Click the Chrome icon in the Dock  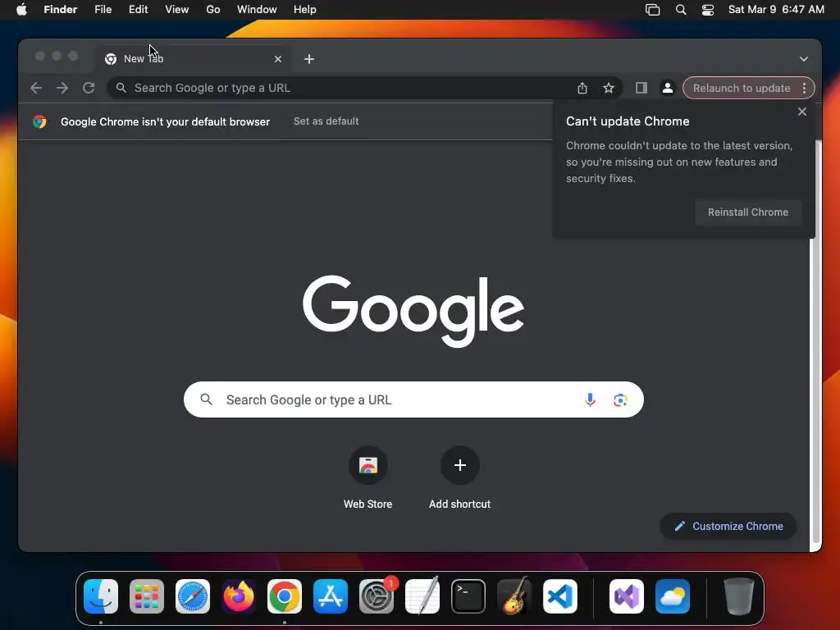click(x=285, y=596)
